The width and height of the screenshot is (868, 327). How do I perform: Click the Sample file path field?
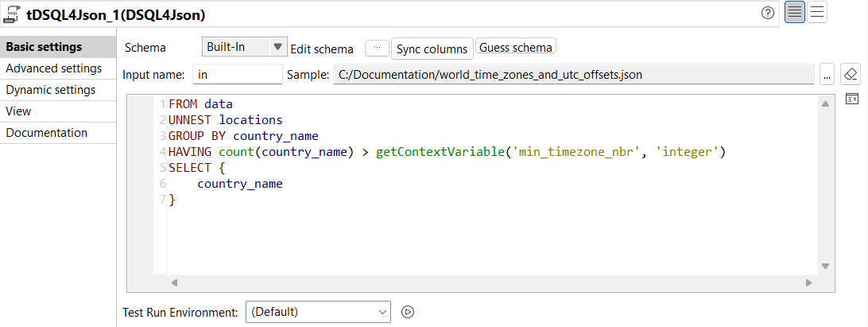574,75
